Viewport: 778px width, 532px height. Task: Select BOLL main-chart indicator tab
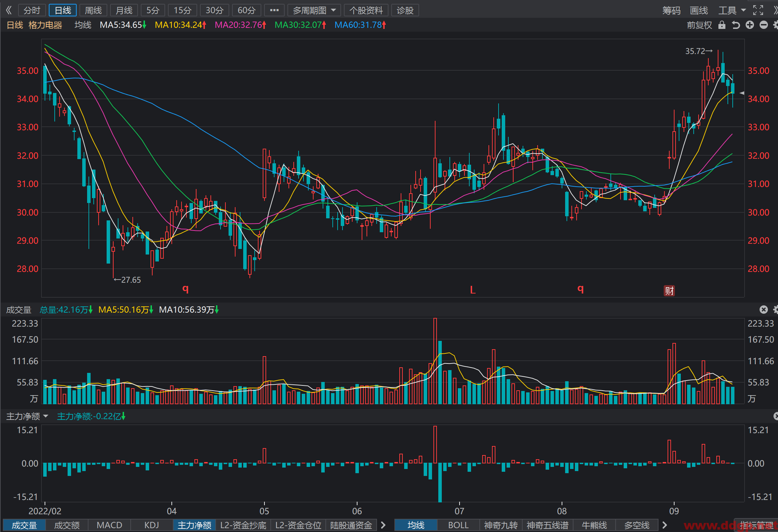tap(459, 525)
